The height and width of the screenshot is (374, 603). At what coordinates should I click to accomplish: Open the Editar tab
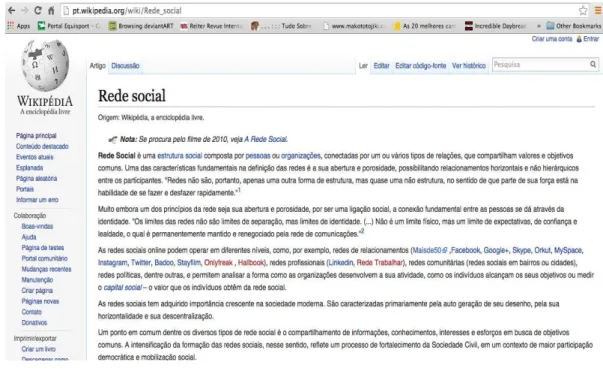point(381,66)
